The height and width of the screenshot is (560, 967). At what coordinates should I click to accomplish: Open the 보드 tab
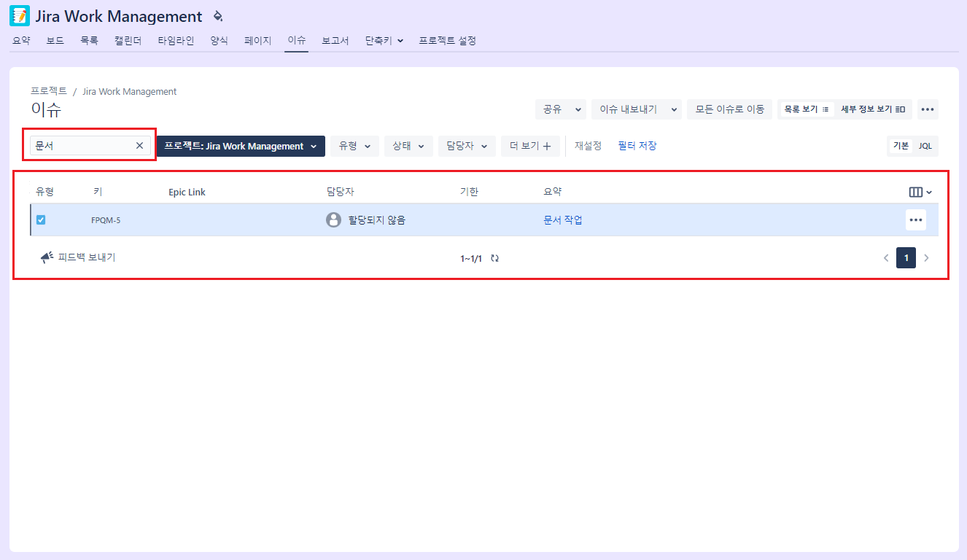click(x=55, y=41)
